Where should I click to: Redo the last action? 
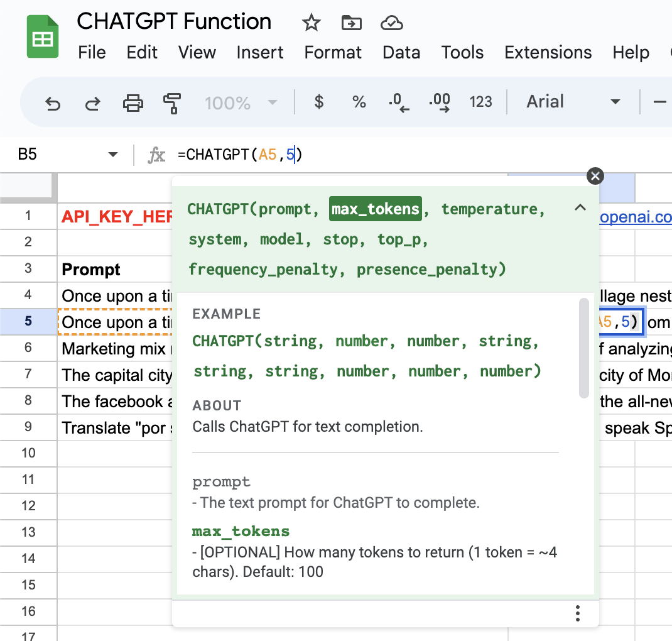point(92,103)
